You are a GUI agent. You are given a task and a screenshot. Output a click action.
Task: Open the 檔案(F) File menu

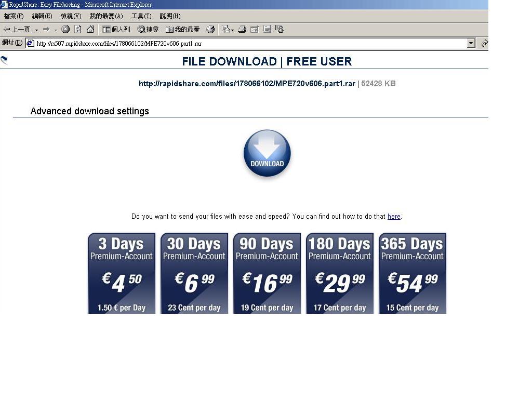14,16
